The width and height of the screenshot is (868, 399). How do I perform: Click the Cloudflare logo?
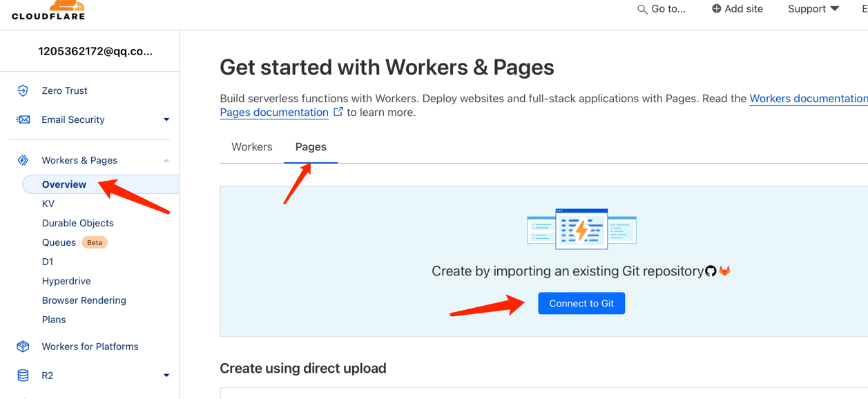click(48, 10)
